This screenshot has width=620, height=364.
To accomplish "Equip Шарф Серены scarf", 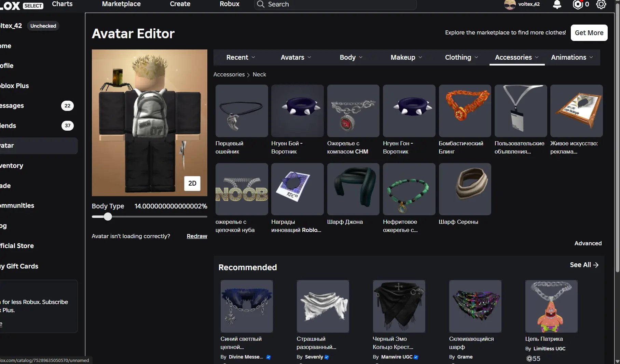I will click(x=465, y=189).
